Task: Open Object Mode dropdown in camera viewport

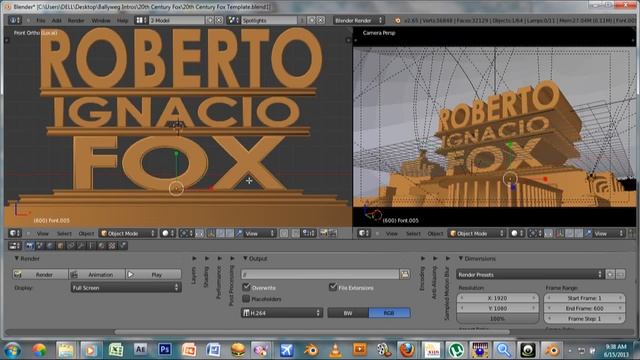Action: point(477,233)
